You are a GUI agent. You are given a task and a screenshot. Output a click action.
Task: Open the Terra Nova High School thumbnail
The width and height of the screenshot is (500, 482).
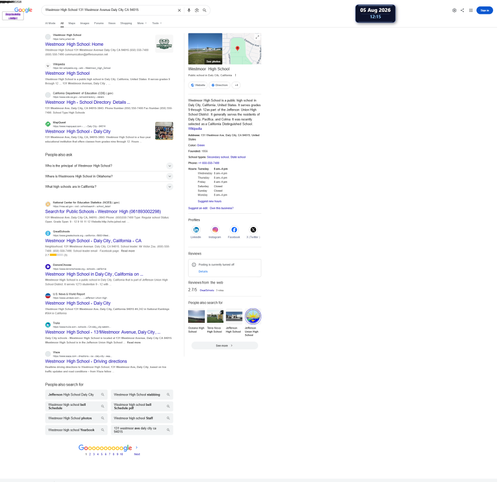click(215, 317)
